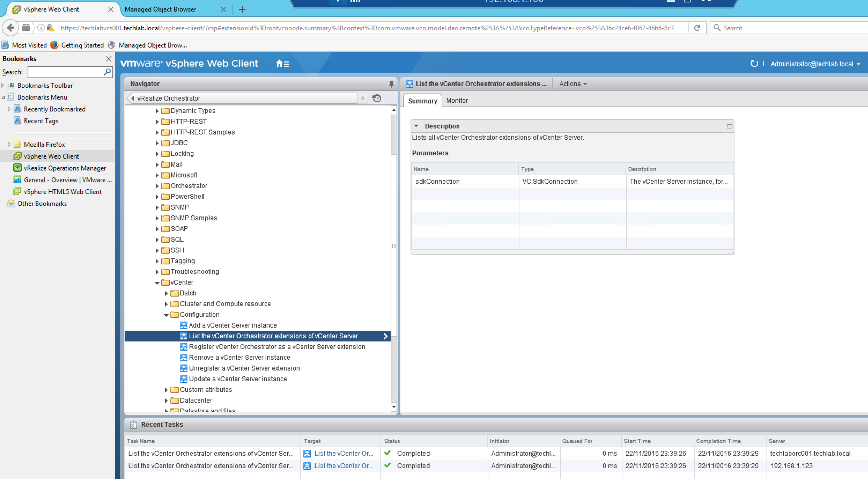Select the Datacenter folder icon
Viewport: 868px width, 479px height.
[175, 400]
